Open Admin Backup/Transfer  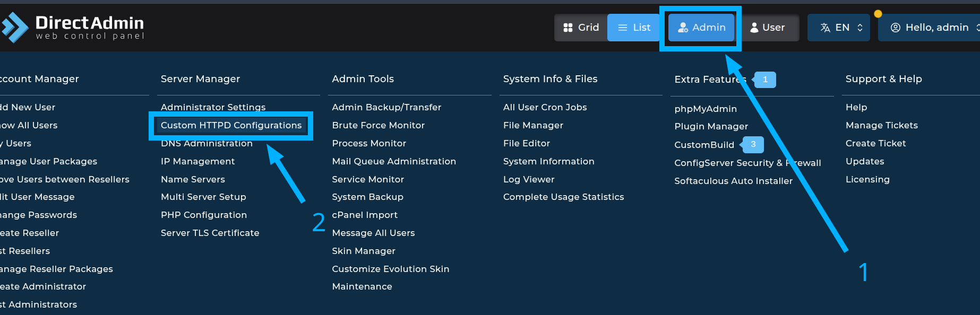(x=386, y=107)
